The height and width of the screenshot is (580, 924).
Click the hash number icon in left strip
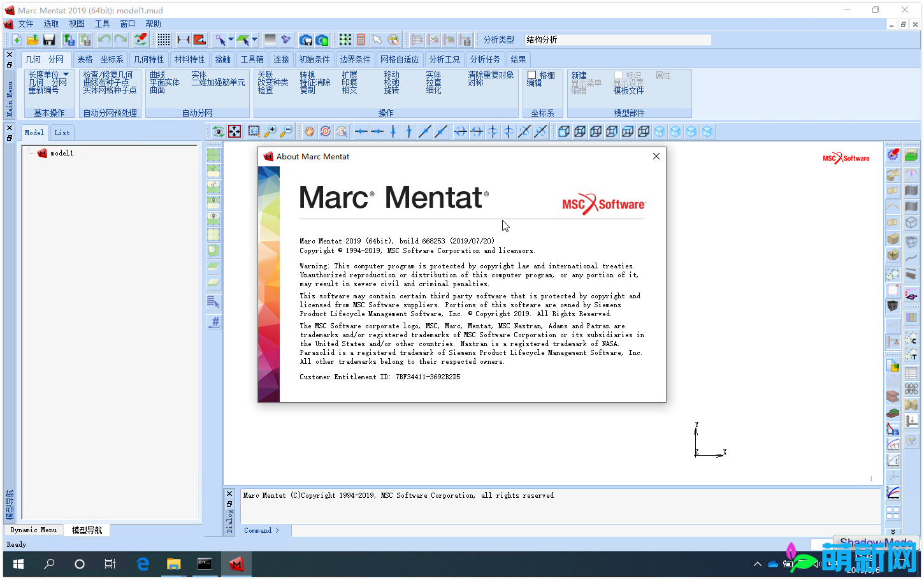tap(214, 322)
